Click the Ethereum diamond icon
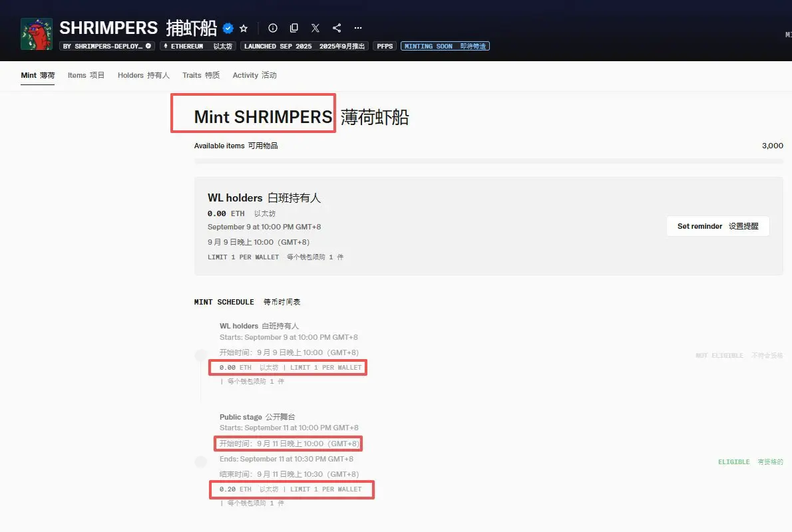The image size is (792, 532). [x=166, y=46]
